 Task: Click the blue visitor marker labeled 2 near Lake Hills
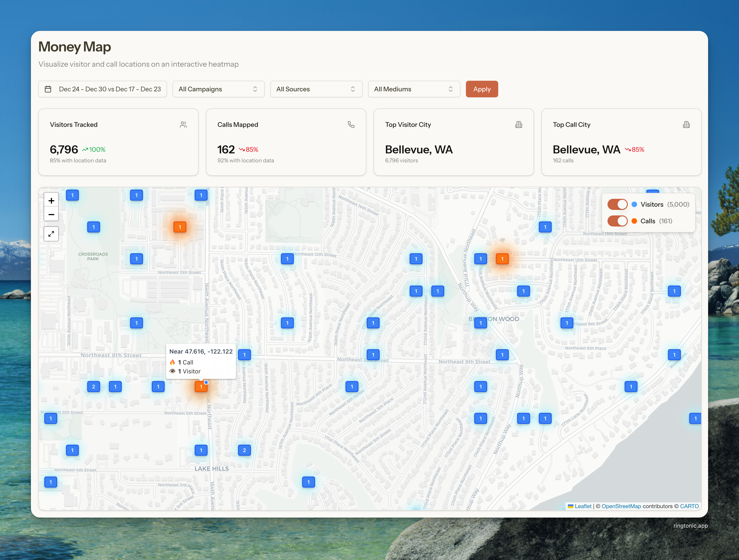[x=244, y=450]
